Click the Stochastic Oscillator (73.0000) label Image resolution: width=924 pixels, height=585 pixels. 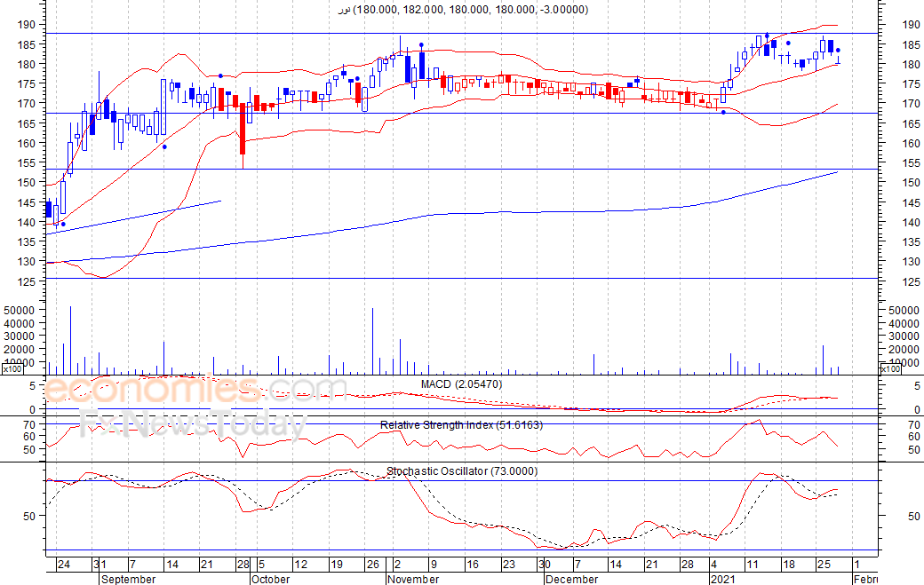[462, 471]
